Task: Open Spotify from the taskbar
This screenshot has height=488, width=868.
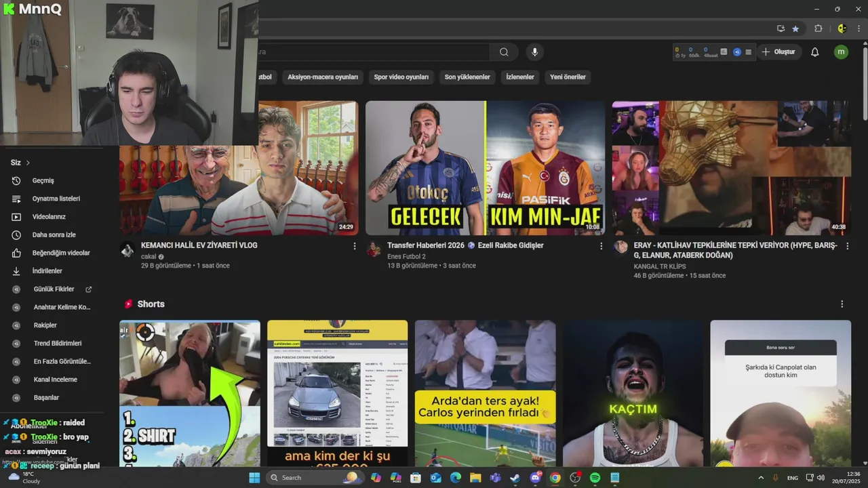Action: (x=595, y=478)
